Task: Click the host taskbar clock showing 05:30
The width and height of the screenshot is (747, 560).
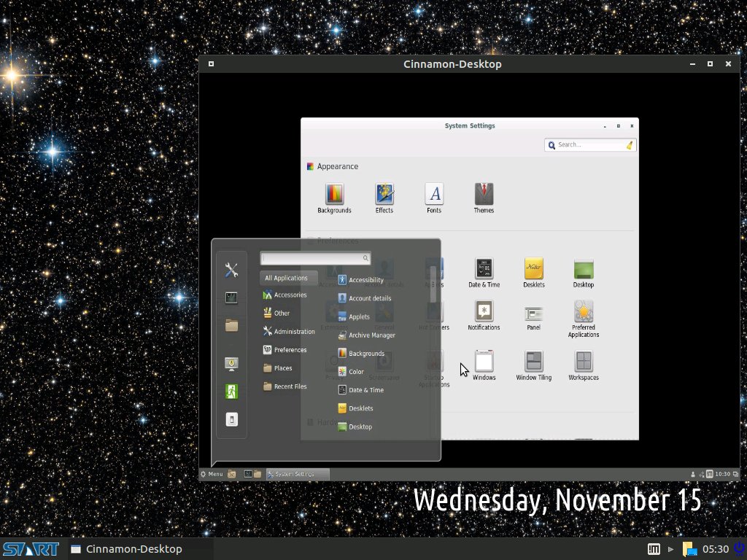Action: (x=716, y=549)
